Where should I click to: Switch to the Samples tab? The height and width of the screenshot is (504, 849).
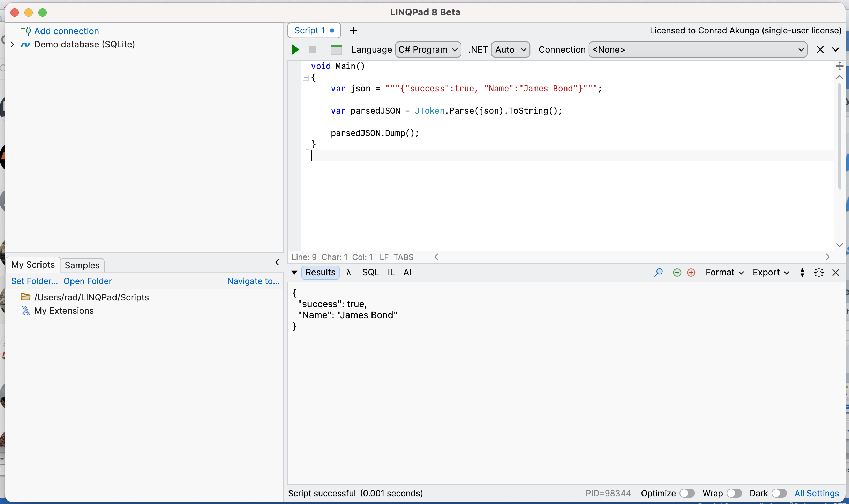point(82,265)
